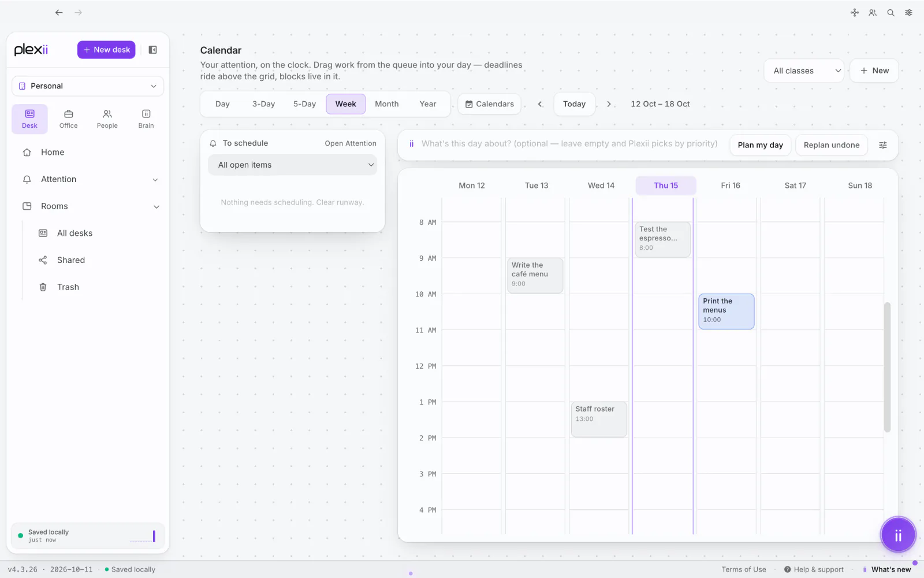924x578 pixels.
Task: Open All open items dropdown
Action: (x=293, y=165)
